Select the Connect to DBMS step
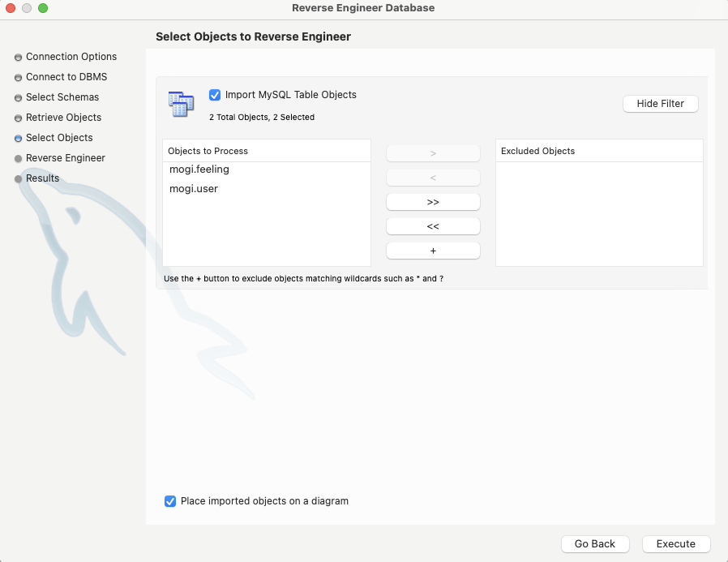The image size is (728, 562). coord(61,77)
